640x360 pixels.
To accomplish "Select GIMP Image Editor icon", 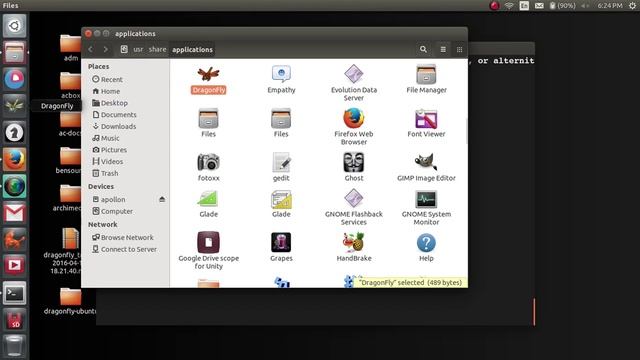I will click(x=426, y=162).
